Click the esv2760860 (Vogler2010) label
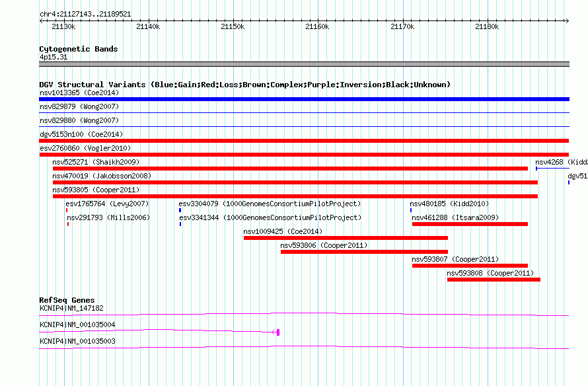588x386 pixels. [85, 148]
